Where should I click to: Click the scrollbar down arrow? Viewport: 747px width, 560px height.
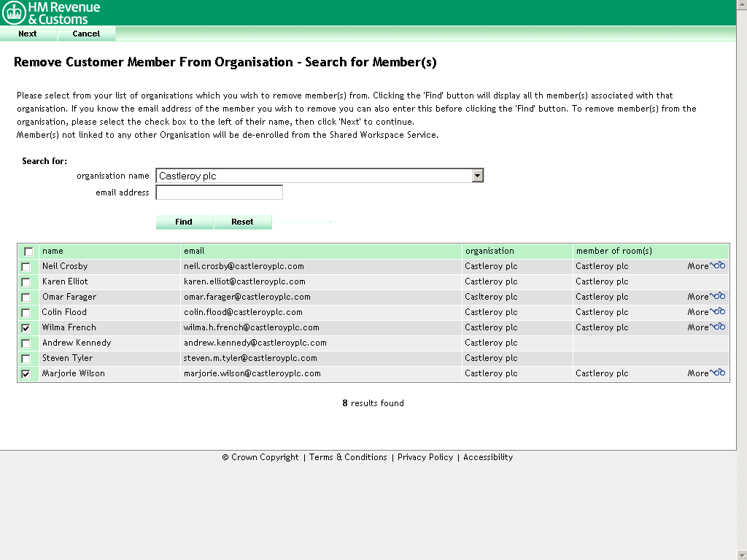pyautogui.click(x=742, y=553)
